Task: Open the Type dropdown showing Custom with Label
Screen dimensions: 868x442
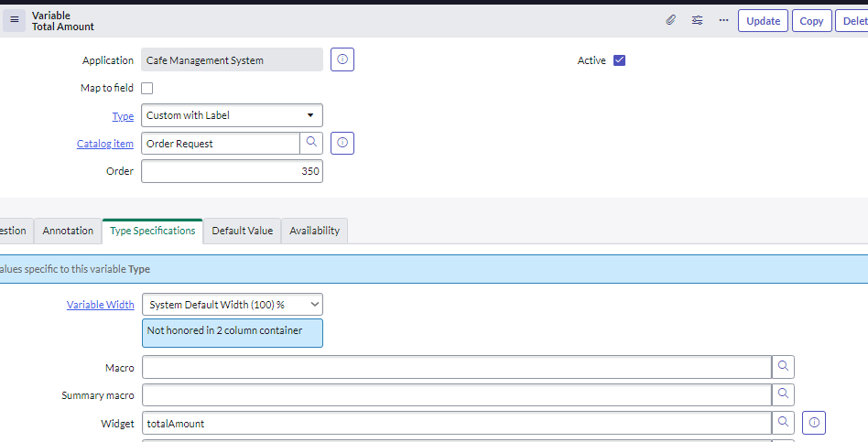Action: (x=232, y=115)
